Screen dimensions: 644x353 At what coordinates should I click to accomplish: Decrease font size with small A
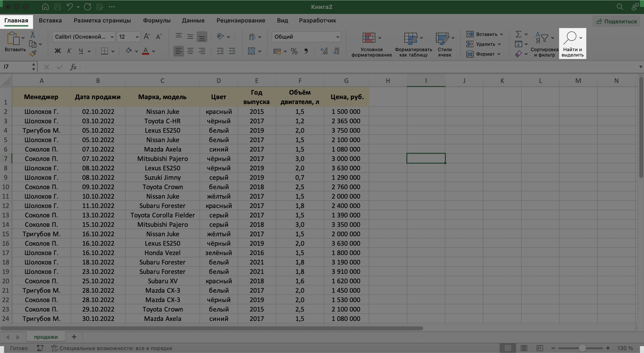pyautogui.click(x=159, y=37)
